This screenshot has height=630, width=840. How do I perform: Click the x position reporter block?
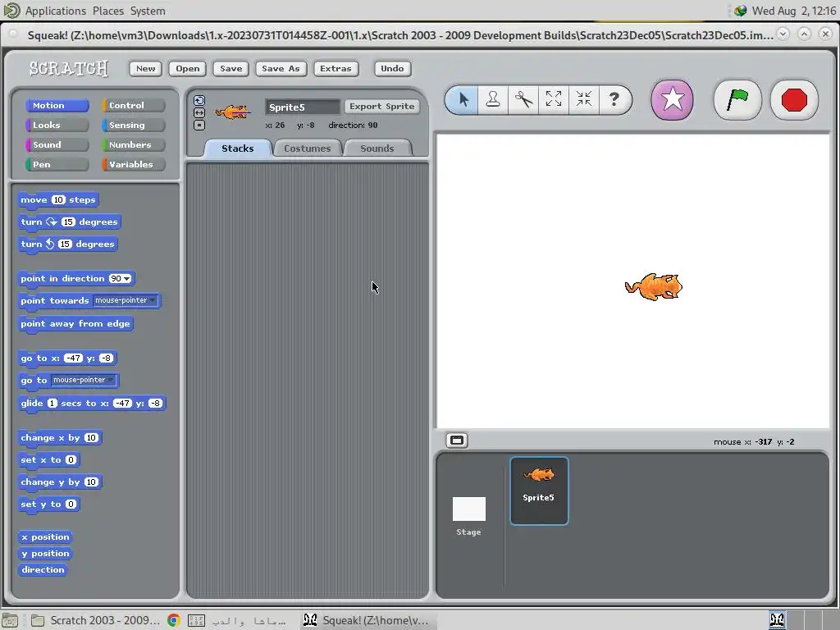[x=45, y=536]
